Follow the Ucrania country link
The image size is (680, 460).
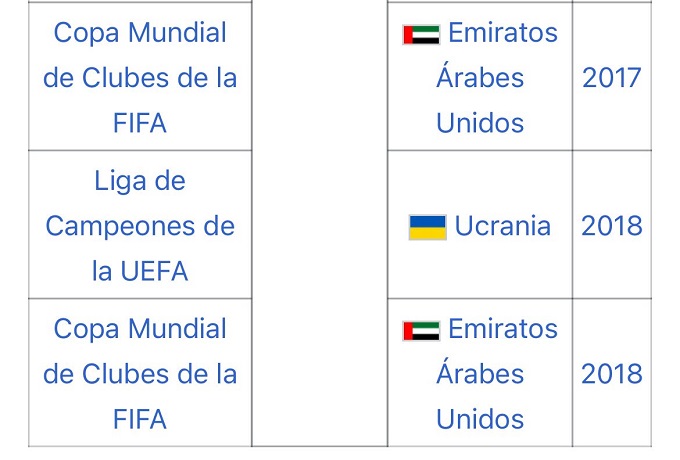[502, 226]
